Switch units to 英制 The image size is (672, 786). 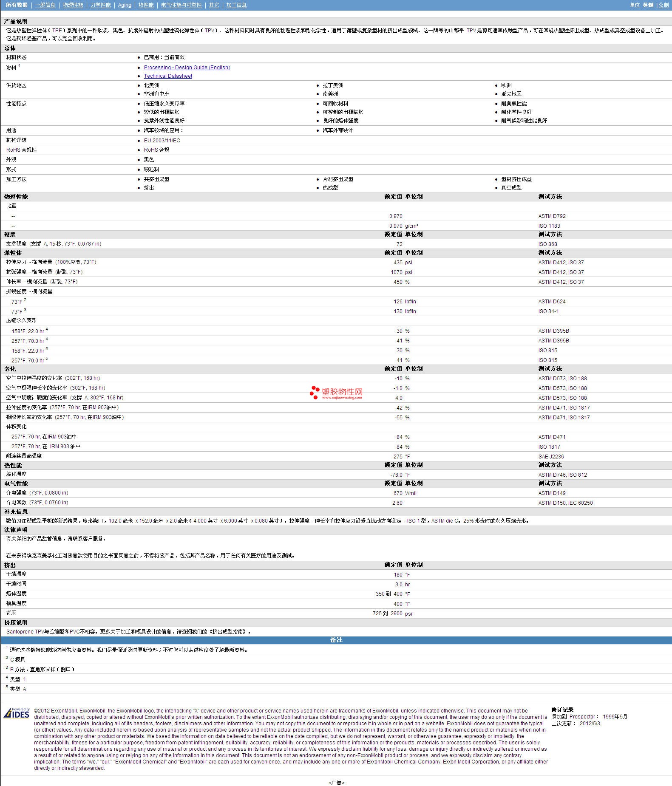[x=648, y=5]
